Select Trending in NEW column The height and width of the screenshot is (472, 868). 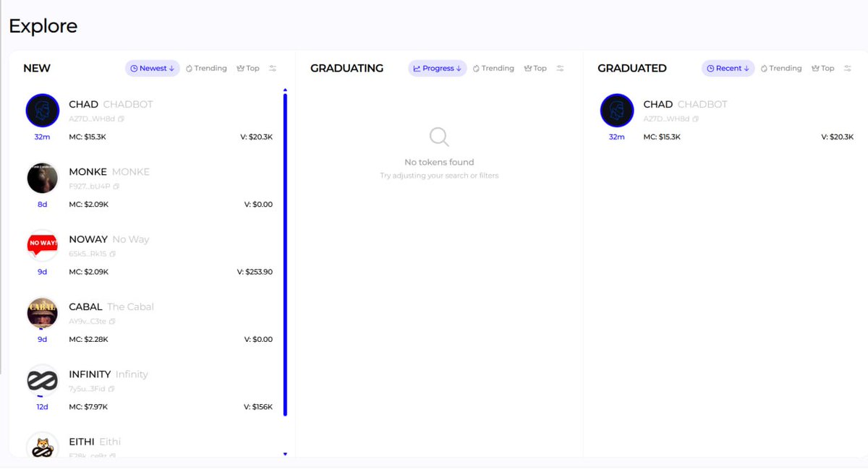tap(206, 69)
